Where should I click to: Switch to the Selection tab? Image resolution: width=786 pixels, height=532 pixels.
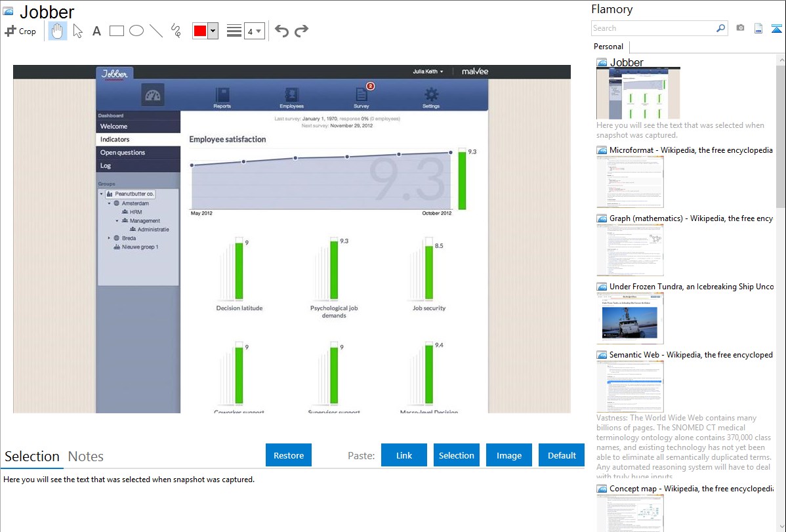(32, 457)
